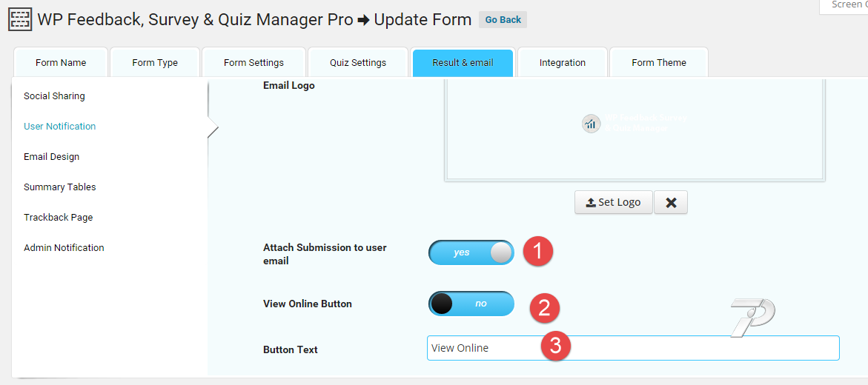This screenshot has width=868, height=385.
Task: Click the plugin logo icon beside the title
Action: (x=20, y=19)
